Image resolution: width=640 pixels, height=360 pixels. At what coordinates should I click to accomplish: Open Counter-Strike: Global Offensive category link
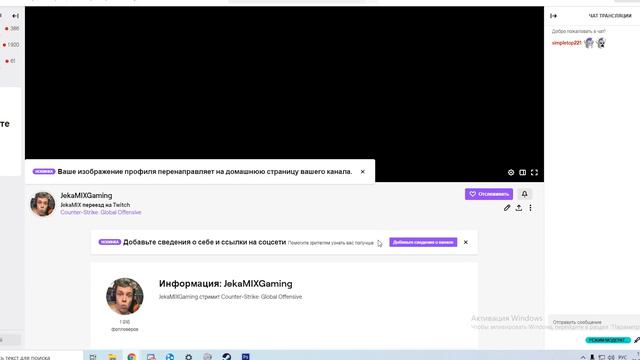coord(101,212)
